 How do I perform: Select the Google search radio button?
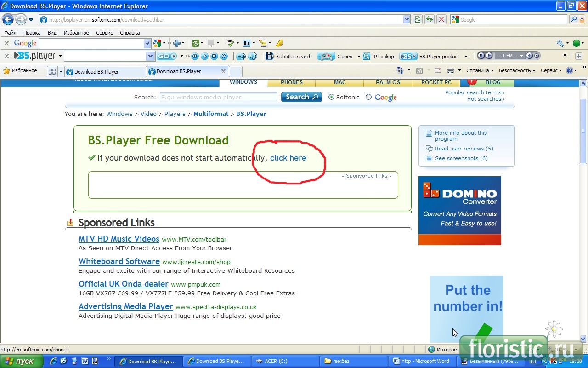[368, 97]
